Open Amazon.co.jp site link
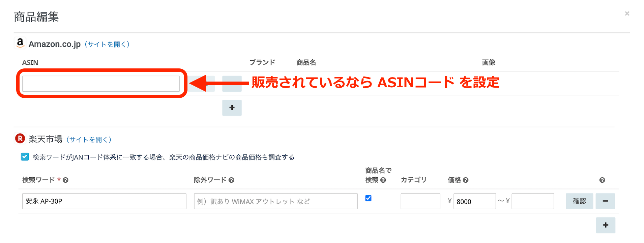 coord(107,44)
